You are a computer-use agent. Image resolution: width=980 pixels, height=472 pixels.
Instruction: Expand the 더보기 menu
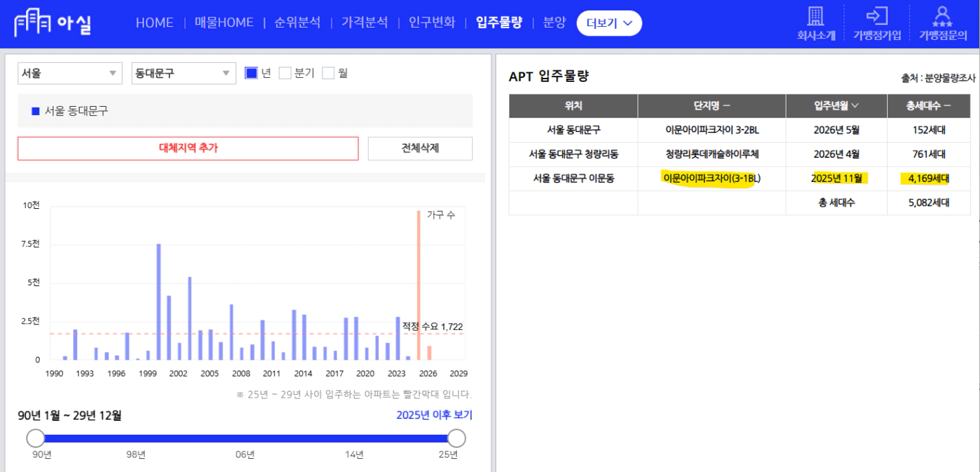pyautogui.click(x=609, y=23)
